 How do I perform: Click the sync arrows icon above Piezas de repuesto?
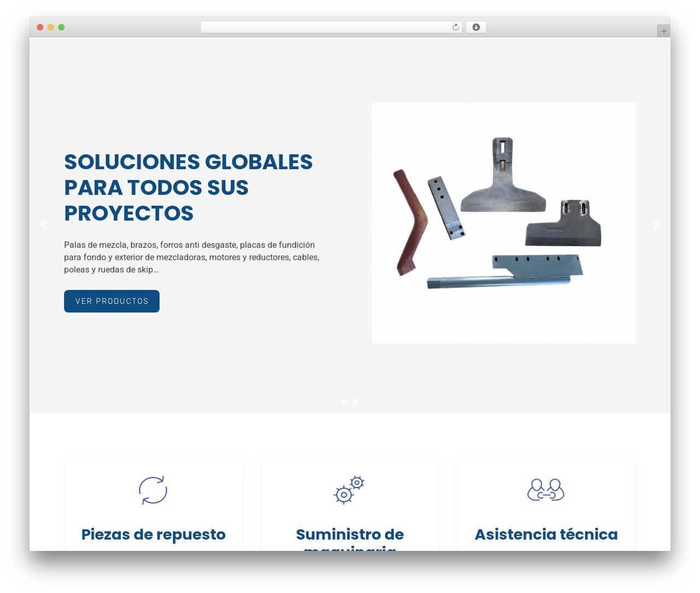pyautogui.click(x=153, y=490)
